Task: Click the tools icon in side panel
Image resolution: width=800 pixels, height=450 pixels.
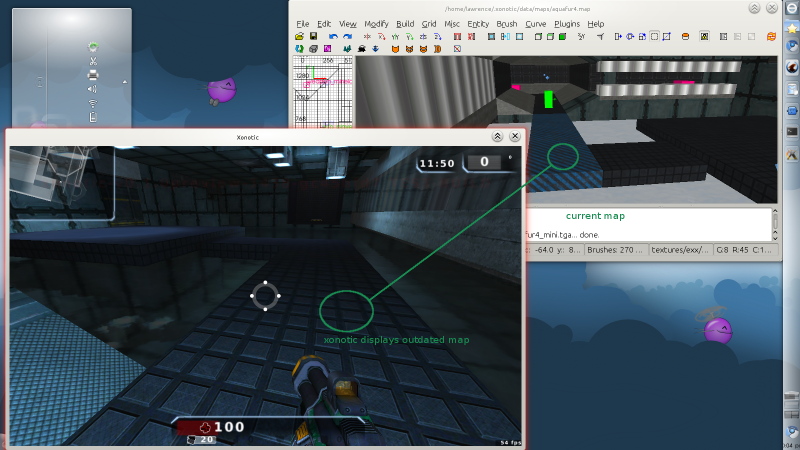Action: 792,154
